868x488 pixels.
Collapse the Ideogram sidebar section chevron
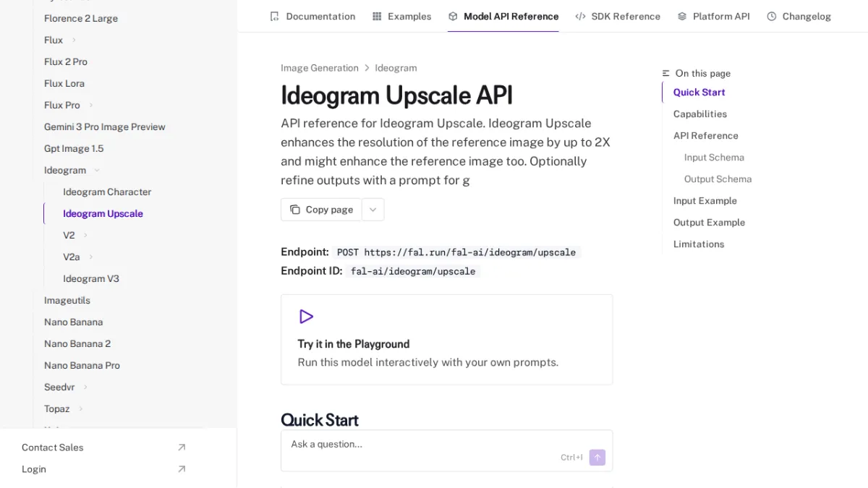97,170
